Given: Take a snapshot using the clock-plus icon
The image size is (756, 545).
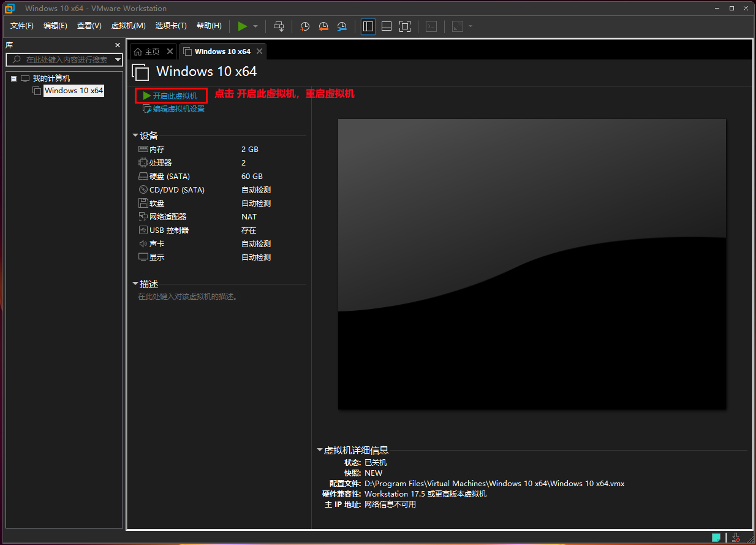Looking at the screenshot, I should (x=304, y=26).
